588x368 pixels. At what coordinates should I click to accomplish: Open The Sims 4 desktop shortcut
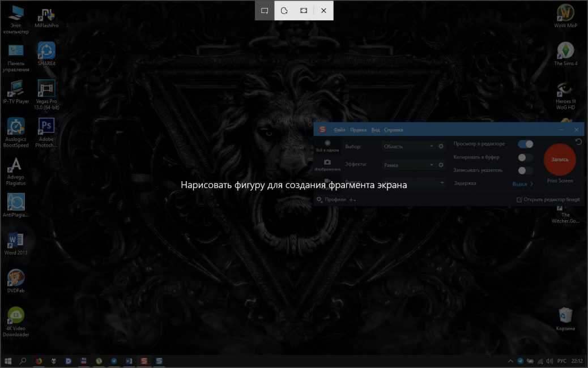565,54
